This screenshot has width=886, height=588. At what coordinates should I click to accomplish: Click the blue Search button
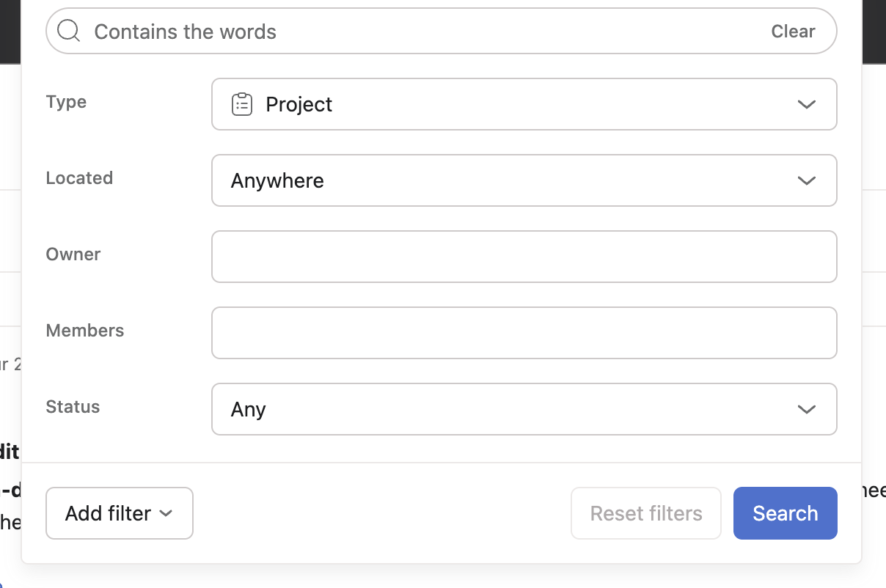[x=785, y=513]
